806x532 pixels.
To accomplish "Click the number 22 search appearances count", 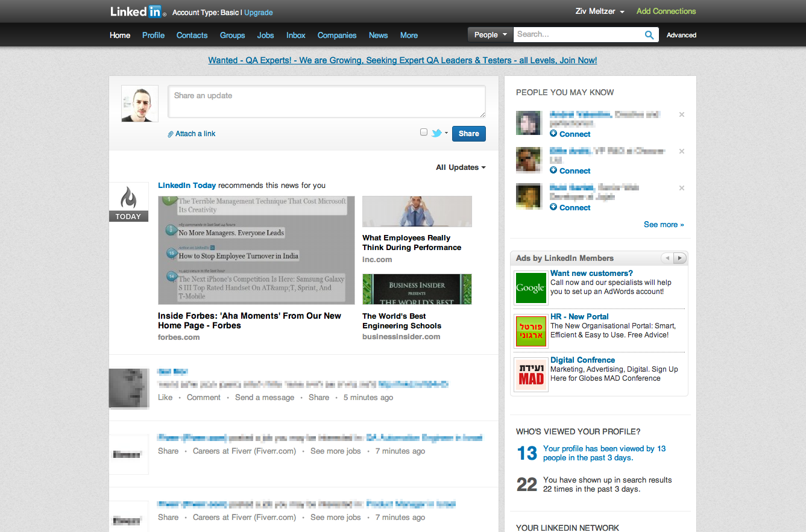I will pos(527,484).
